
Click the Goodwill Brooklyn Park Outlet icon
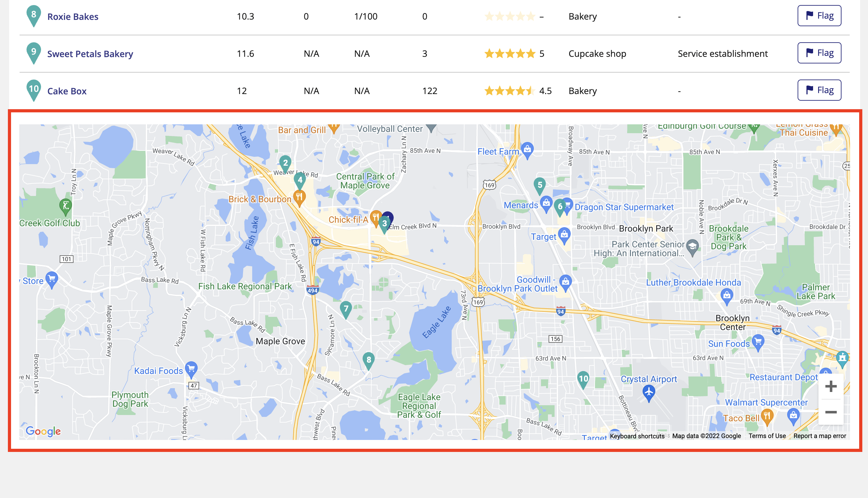pyautogui.click(x=566, y=283)
